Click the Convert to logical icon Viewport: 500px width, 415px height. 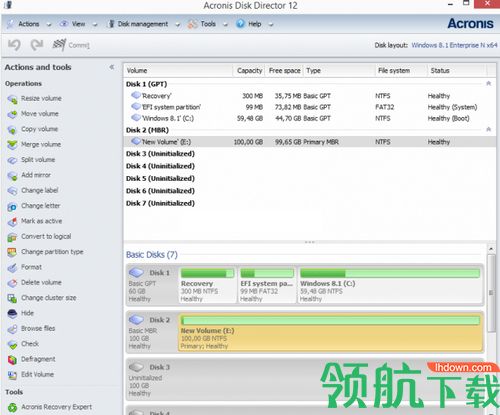coord(12,237)
